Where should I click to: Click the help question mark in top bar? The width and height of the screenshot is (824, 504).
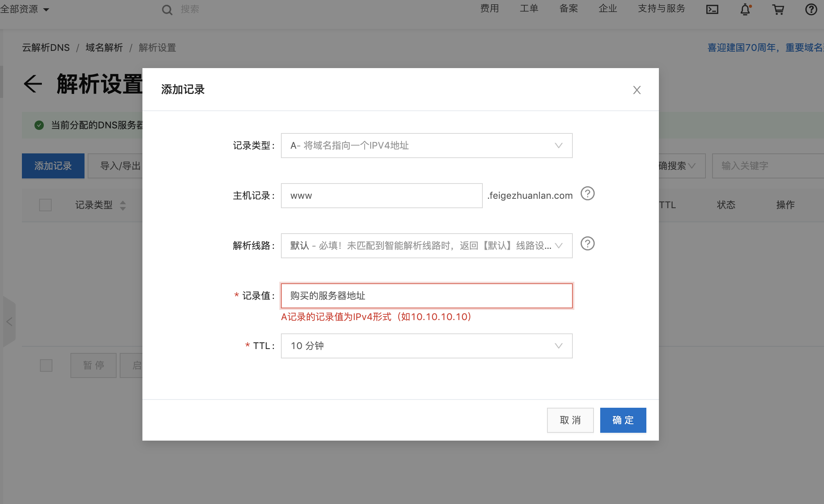click(811, 9)
